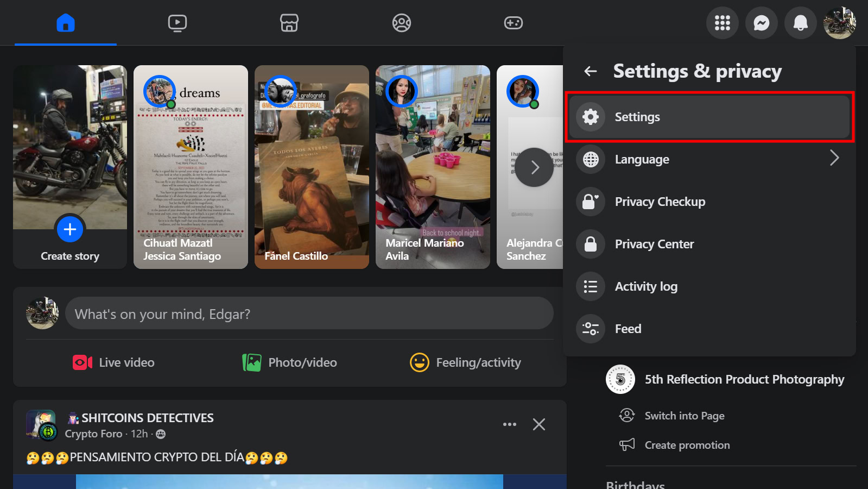Screen dimensions: 868x489
Task: Click the Alejandra Sanchez story avatar
Action: click(523, 91)
